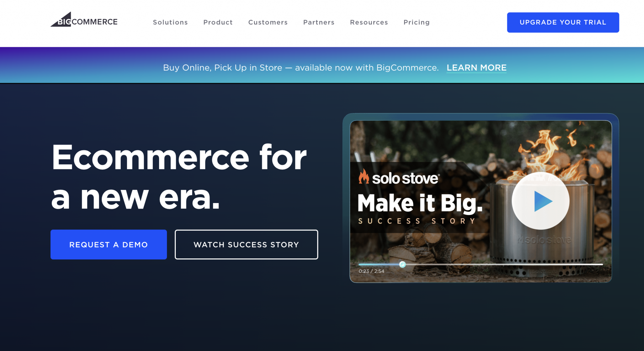Click the Upgrade Your Trial button
The width and height of the screenshot is (644, 351).
(x=563, y=22)
